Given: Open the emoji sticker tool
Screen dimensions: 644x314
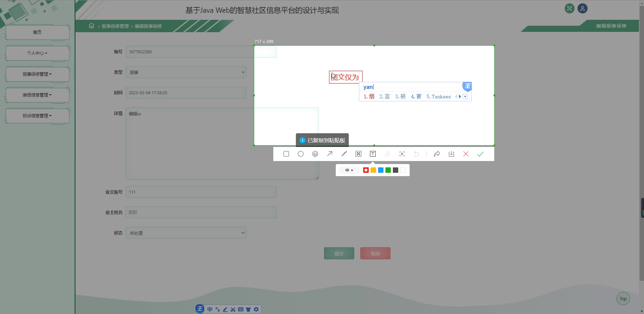Looking at the screenshot, I should pyautogui.click(x=315, y=154).
